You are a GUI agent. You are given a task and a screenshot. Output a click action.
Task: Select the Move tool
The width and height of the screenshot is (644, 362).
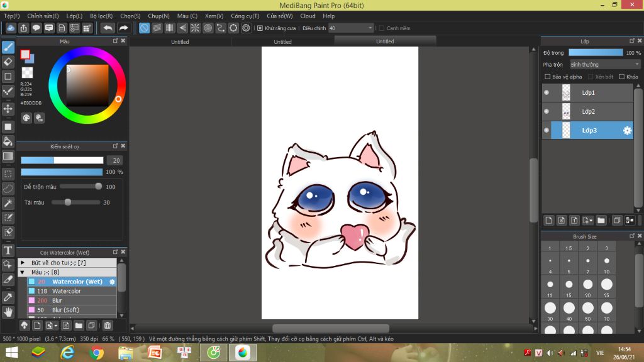[8, 109]
